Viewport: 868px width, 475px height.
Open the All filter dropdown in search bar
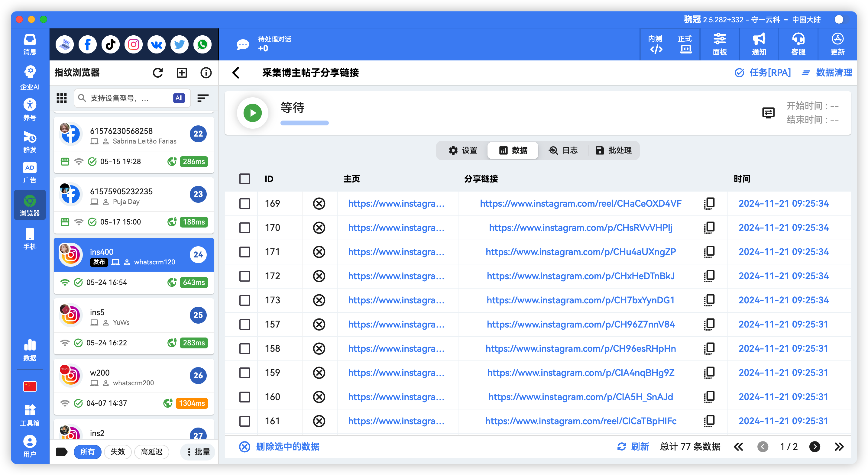click(179, 98)
